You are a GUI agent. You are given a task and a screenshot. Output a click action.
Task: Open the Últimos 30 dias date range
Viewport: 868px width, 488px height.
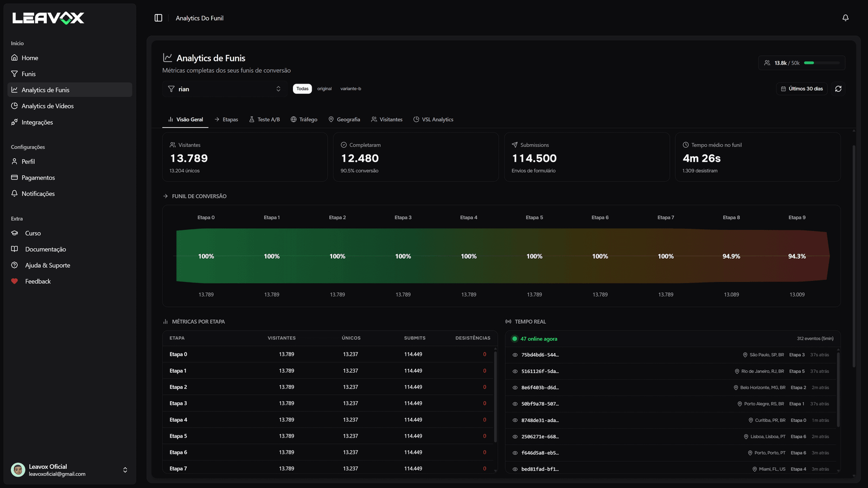pos(802,89)
